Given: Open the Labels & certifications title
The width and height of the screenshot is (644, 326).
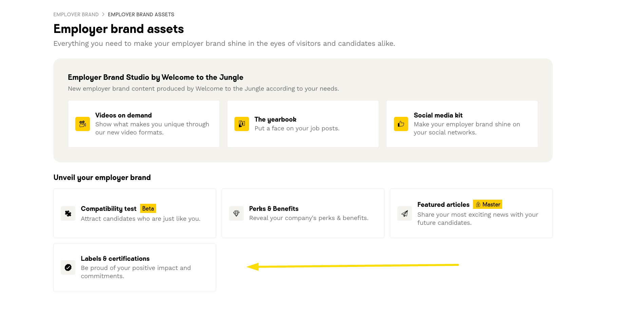Looking at the screenshot, I should pos(115,259).
